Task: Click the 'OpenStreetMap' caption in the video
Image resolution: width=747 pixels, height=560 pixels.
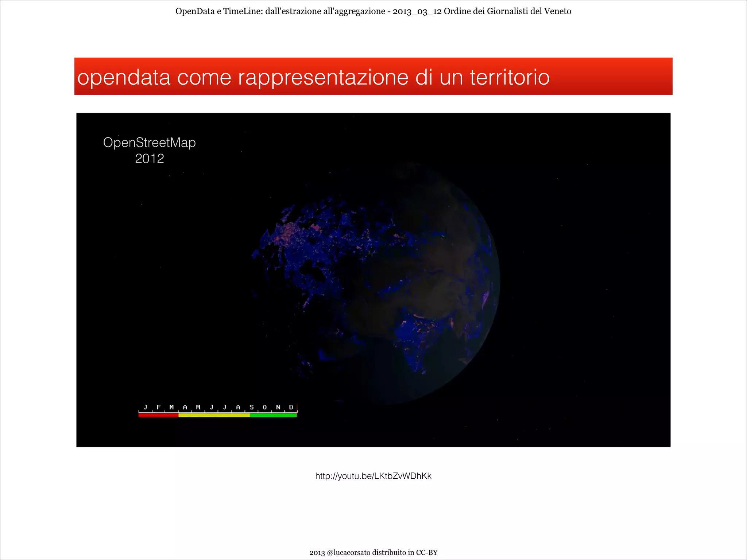Action: click(x=150, y=143)
